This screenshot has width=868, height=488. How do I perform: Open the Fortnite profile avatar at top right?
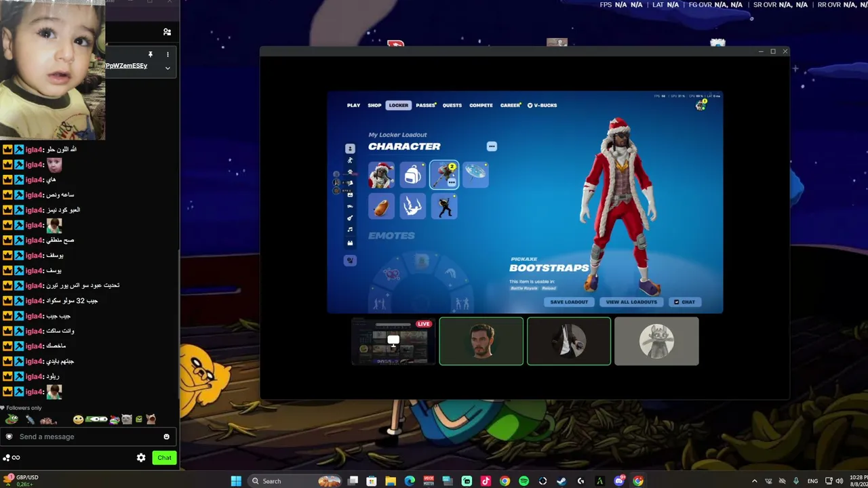701,106
